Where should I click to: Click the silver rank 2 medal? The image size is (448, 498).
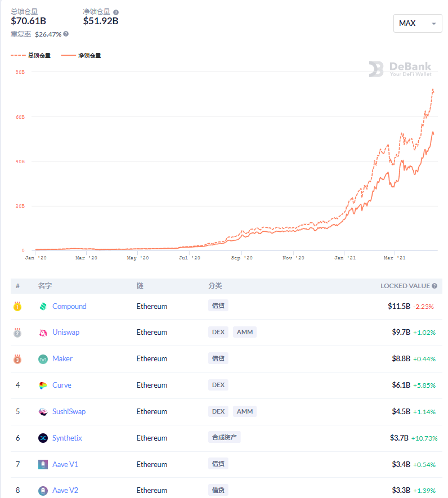tap(17, 333)
